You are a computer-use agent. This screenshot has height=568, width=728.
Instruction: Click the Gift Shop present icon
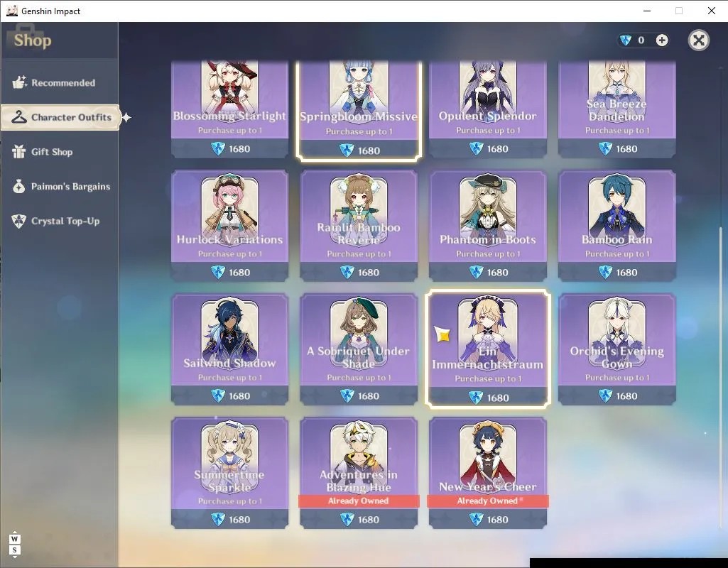[x=19, y=151]
